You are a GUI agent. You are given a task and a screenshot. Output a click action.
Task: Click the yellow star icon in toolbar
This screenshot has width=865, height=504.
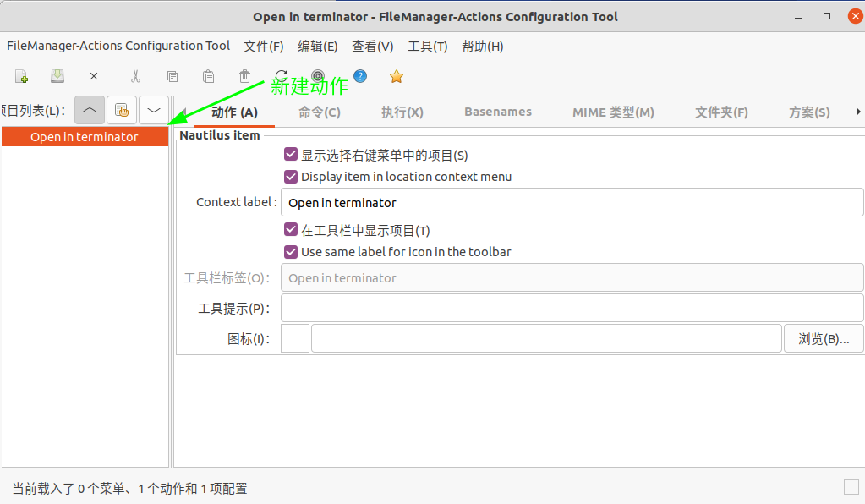tap(397, 77)
